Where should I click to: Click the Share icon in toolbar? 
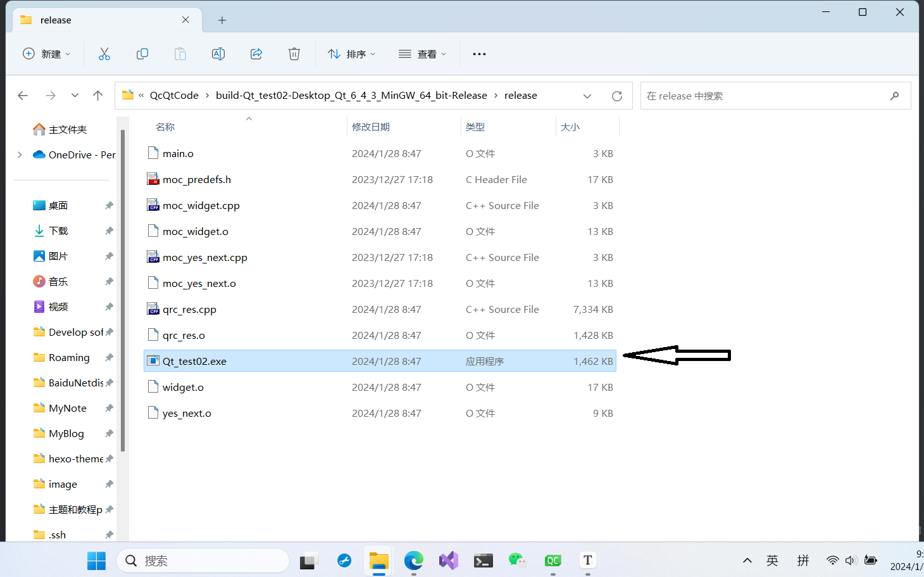[x=256, y=54]
